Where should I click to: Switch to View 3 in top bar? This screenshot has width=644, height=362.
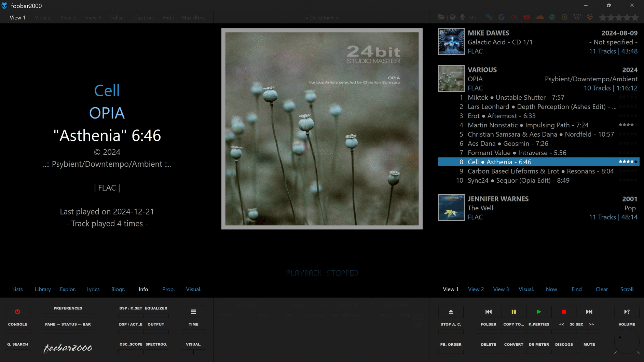click(68, 17)
